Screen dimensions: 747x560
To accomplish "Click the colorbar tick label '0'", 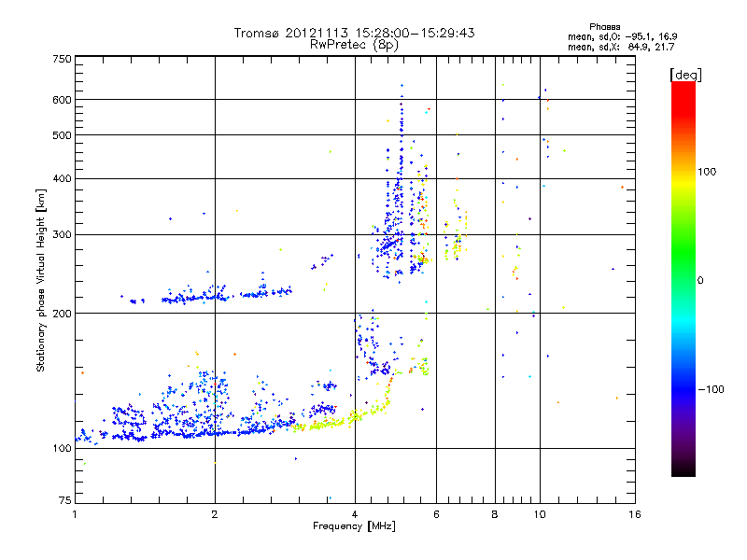I will [700, 281].
